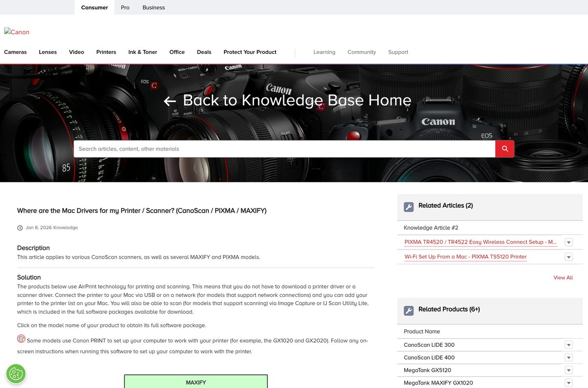Switch to the Pro tab
This screenshot has height=388, width=588.
coord(125,7)
